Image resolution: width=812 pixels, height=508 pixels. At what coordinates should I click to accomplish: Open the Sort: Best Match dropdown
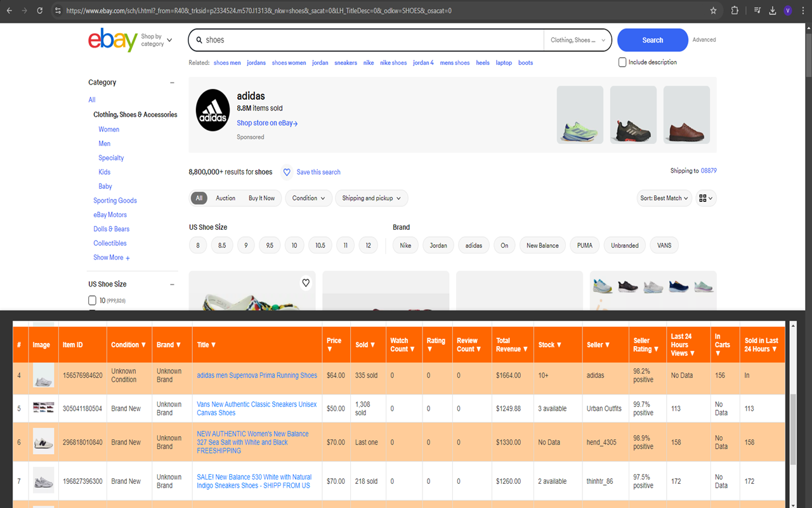[664, 198]
